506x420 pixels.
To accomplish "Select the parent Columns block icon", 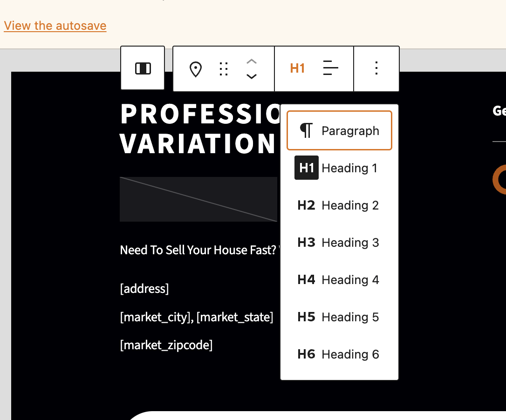I will [143, 68].
